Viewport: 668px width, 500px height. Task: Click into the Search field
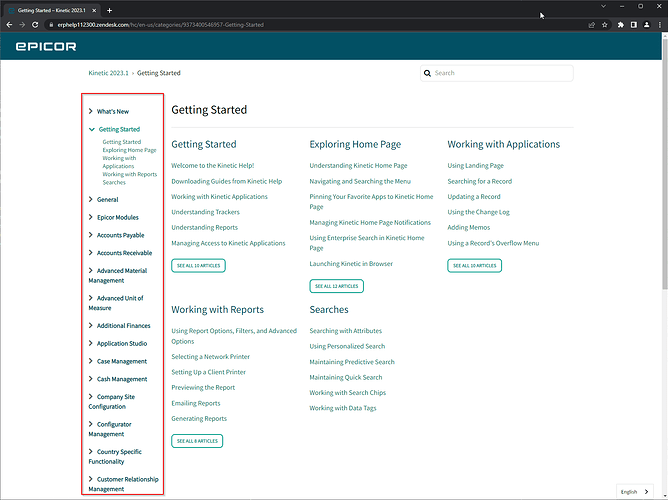(x=496, y=73)
